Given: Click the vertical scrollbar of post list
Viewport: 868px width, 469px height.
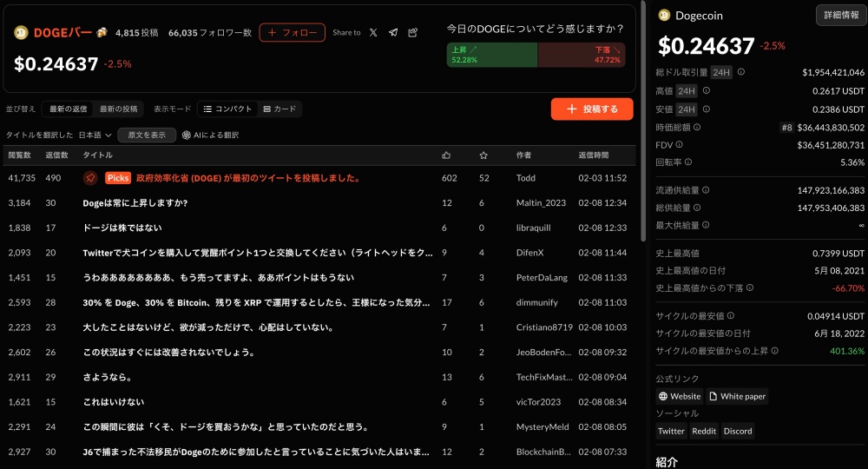Looking at the screenshot, I should pos(642,121).
